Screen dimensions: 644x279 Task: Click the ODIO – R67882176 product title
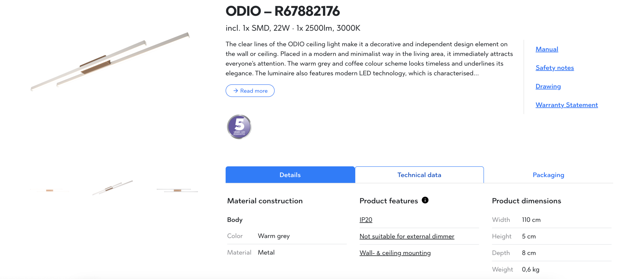pos(283,11)
